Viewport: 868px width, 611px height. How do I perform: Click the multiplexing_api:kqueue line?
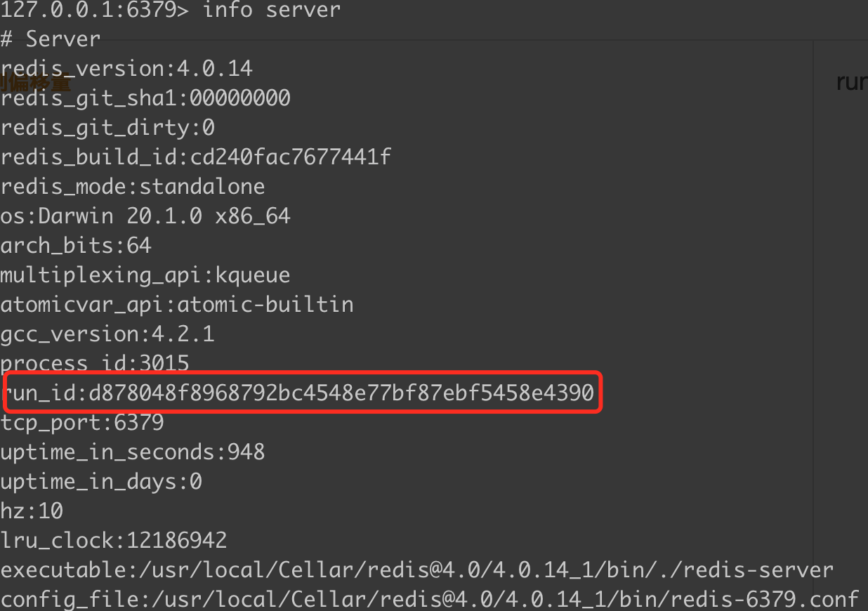tap(145, 275)
